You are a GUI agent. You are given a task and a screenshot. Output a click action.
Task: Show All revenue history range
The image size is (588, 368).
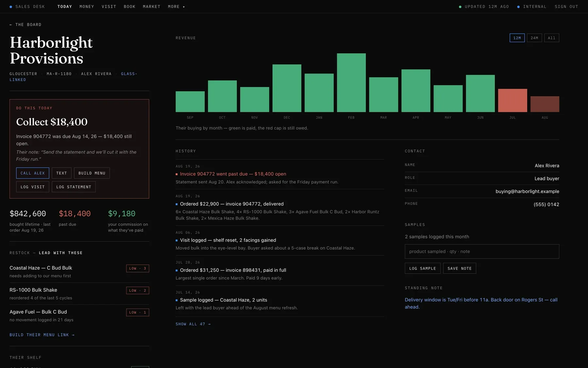click(x=552, y=38)
